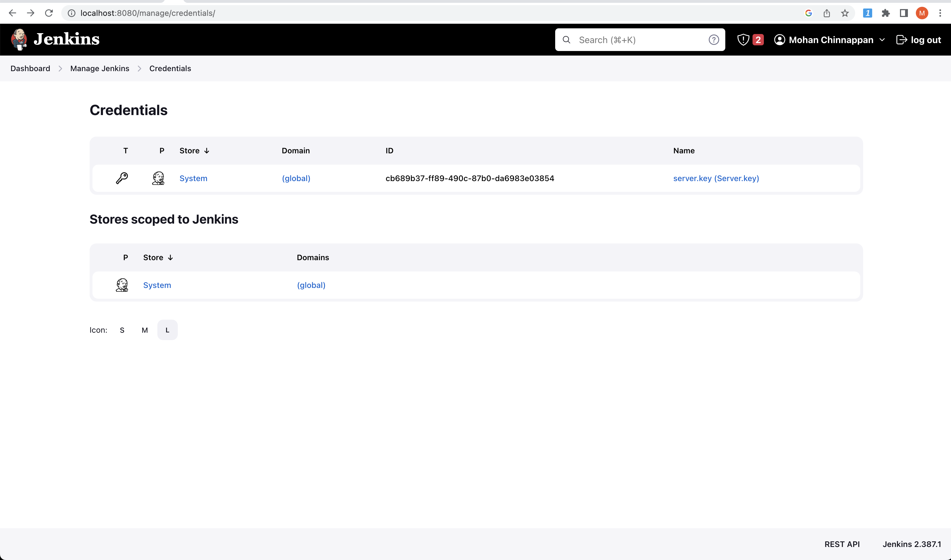Sort credentials table by ID column
Screen dimensions: 951x560
coord(389,150)
